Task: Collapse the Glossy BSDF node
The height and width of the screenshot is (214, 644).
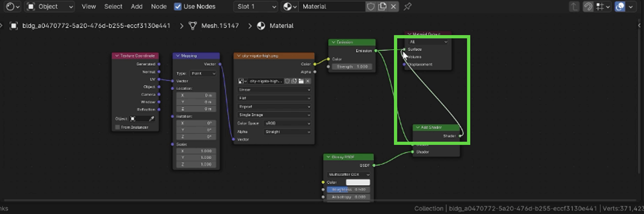Action: pyautogui.click(x=328, y=157)
